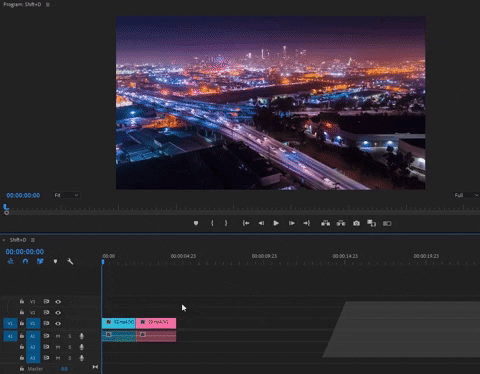
Task: Toggle A1 track targeting
Action: coord(33,336)
